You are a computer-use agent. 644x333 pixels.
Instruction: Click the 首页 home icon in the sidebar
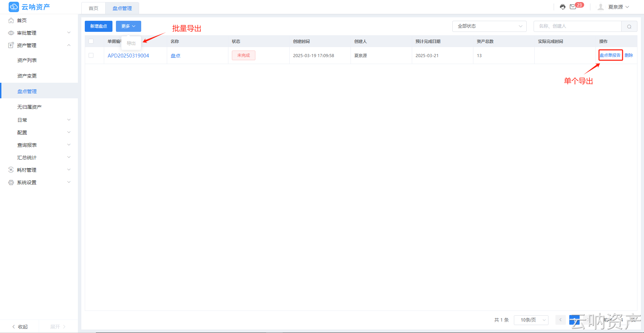[x=11, y=20]
